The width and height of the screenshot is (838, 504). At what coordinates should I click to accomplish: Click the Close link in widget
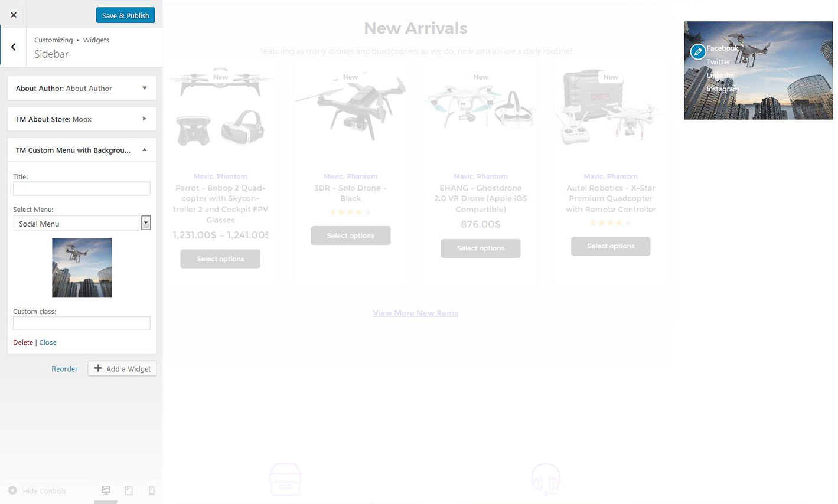click(48, 342)
